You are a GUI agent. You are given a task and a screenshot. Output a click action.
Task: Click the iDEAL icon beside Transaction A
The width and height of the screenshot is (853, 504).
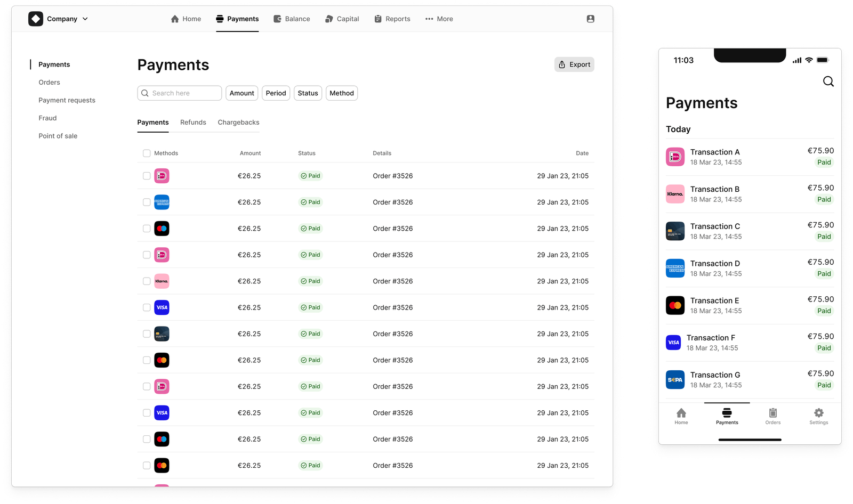[675, 157]
